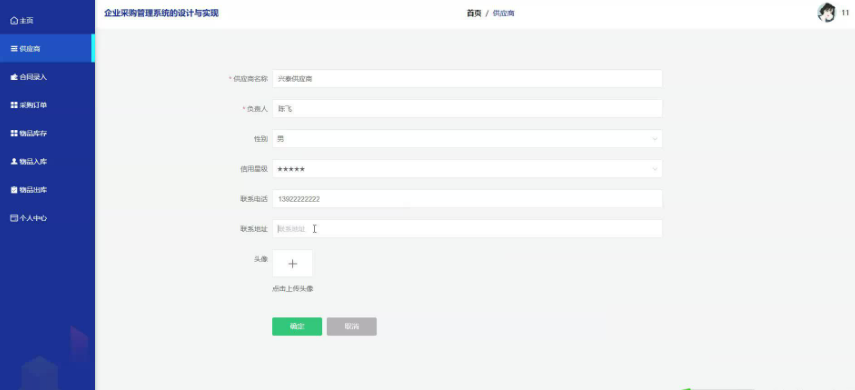The width and height of the screenshot is (855, 390).
Task: Select the 供应商 sidebar menu item
Action: point(47,49)
